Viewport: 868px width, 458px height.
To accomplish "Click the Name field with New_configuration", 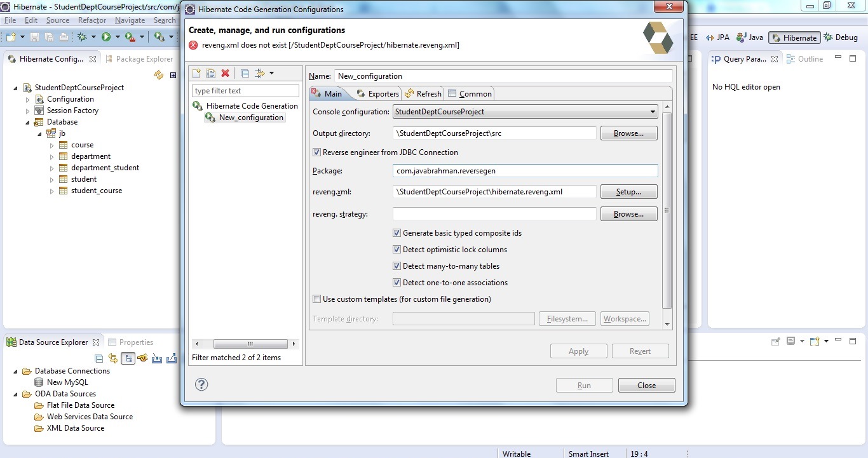I will click(503, 76).
